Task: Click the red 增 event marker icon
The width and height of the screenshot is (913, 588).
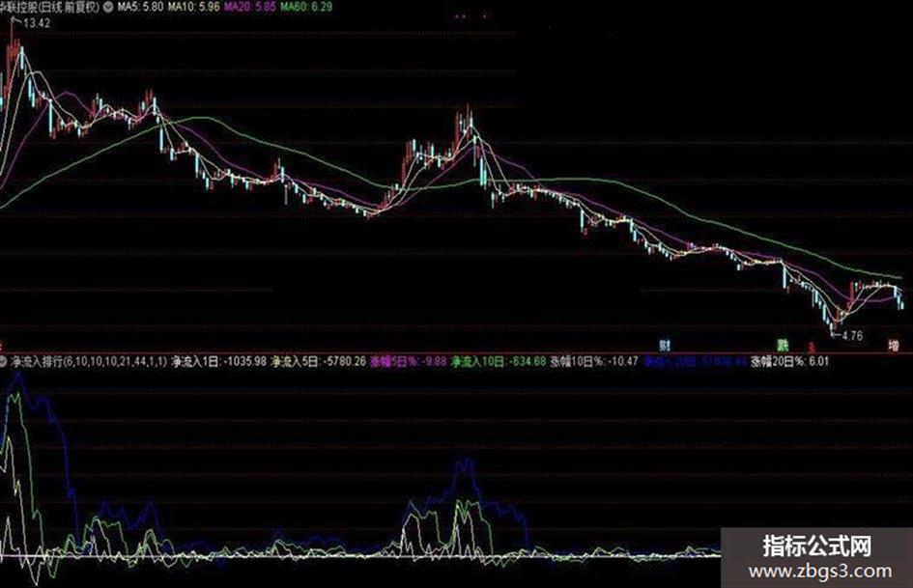Action: (x=894, y=345)
